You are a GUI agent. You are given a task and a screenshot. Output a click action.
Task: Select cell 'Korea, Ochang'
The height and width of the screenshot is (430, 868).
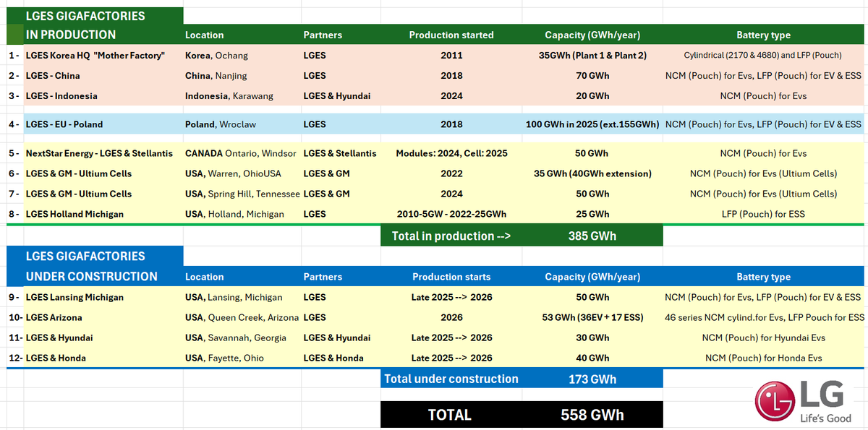(242, 55)
